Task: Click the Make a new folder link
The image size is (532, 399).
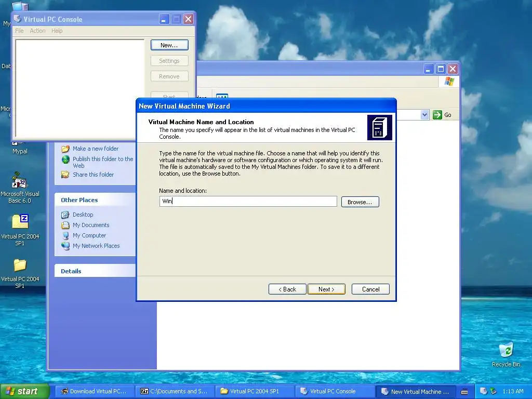Action: click(x=96, y=149)
